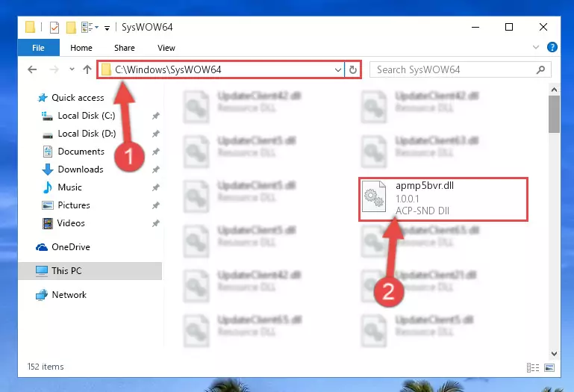Close the SysWOW64 window
Viewport: 574px width, 392px height.
543,27
